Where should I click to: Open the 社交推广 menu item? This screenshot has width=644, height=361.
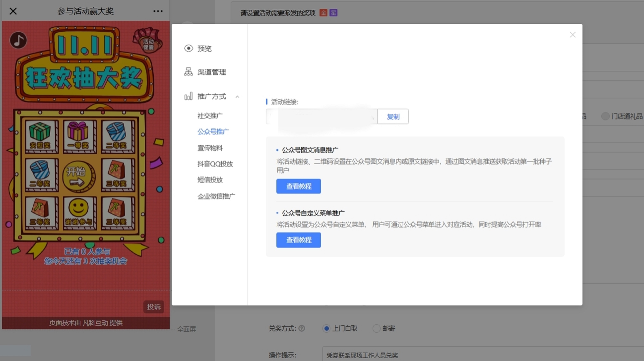(x=210, y=116)
